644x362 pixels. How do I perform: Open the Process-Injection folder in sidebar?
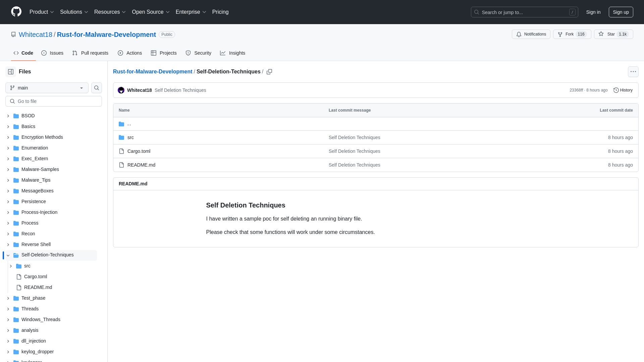point(39,212)
